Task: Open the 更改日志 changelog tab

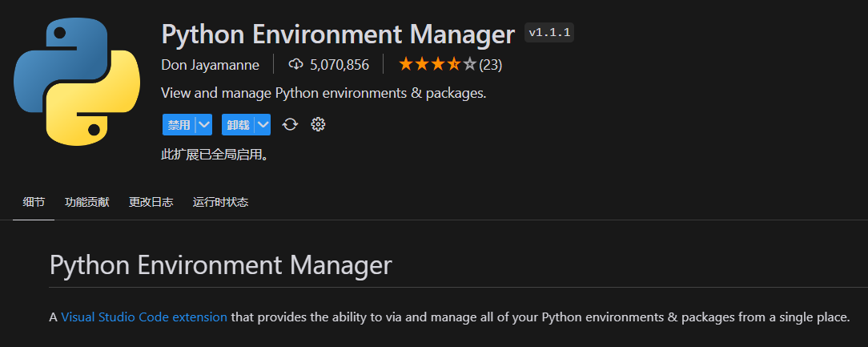Action: pos(151,202)
